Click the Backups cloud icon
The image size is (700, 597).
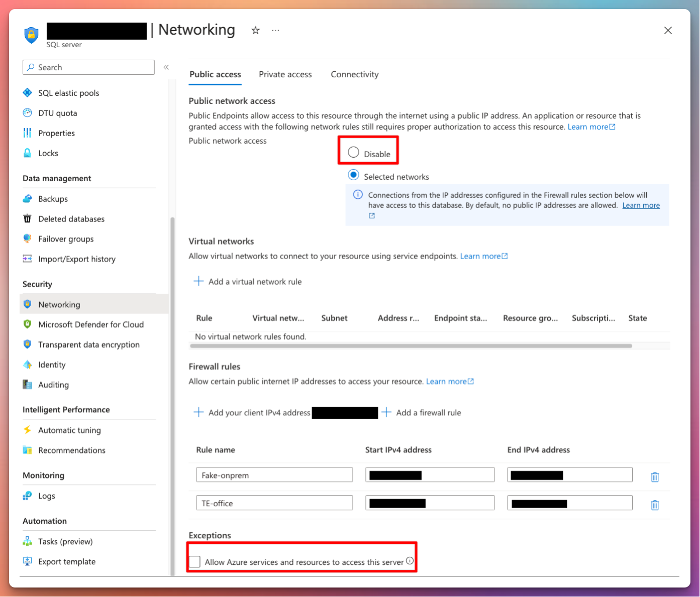tap(28, 199)
